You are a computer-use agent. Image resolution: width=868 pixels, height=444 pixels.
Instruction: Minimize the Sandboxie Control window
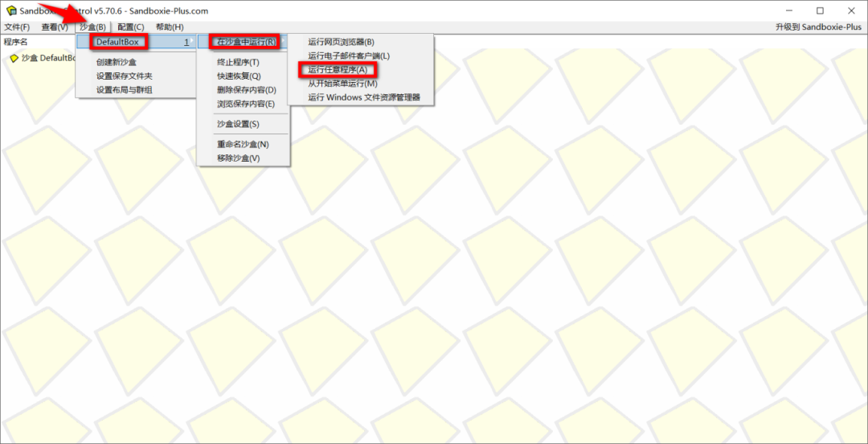790,10
